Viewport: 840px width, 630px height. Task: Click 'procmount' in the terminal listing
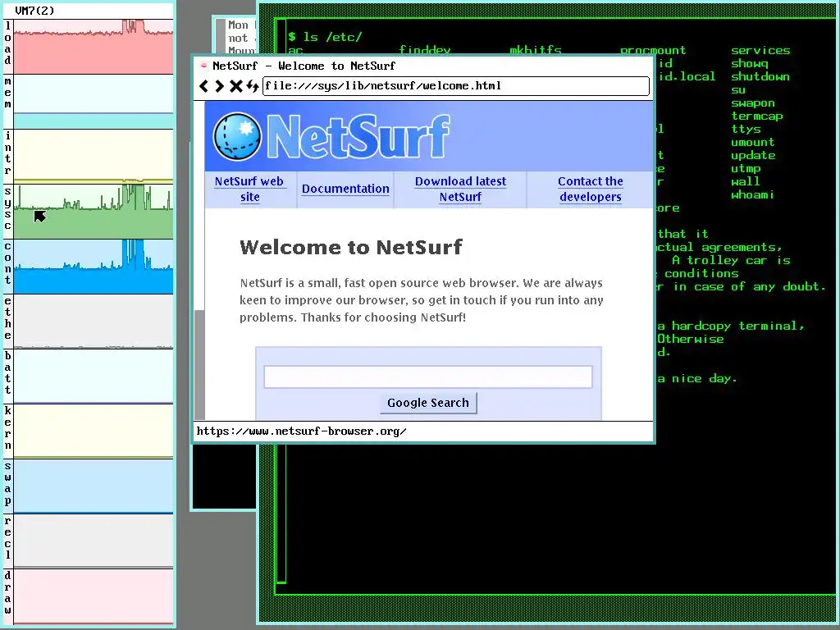click(x=653, y=50)
